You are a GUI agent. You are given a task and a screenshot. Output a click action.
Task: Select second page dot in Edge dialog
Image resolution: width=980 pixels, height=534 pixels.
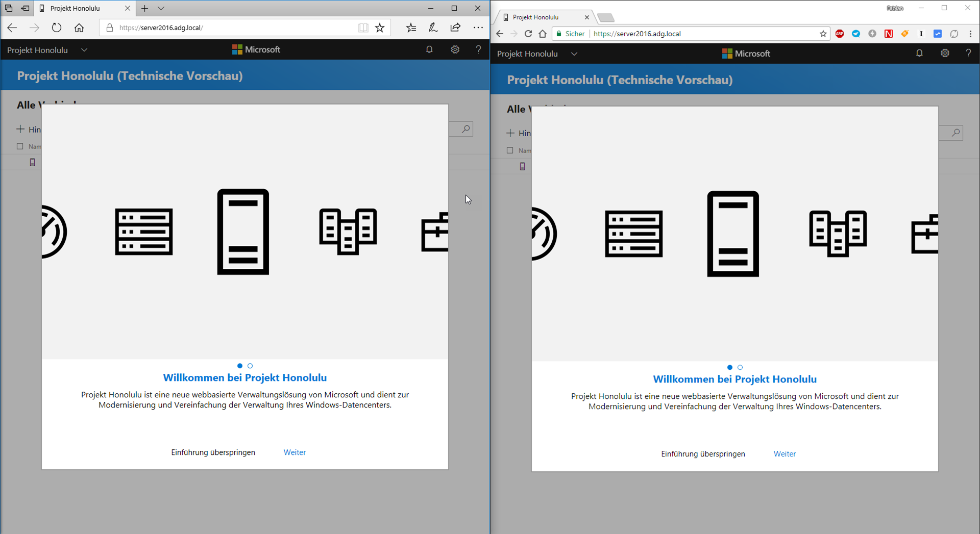pos(250,366)
